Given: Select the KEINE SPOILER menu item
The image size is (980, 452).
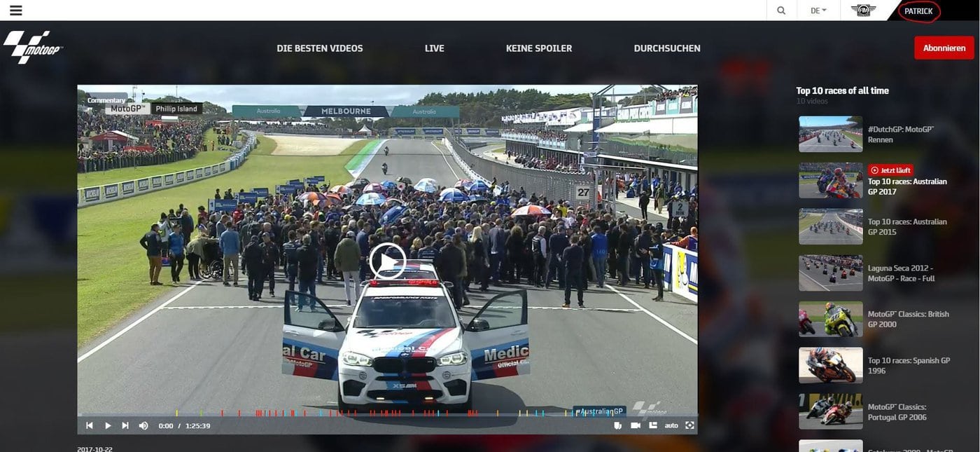Looking at the screenshot, I should coord(539,48).
